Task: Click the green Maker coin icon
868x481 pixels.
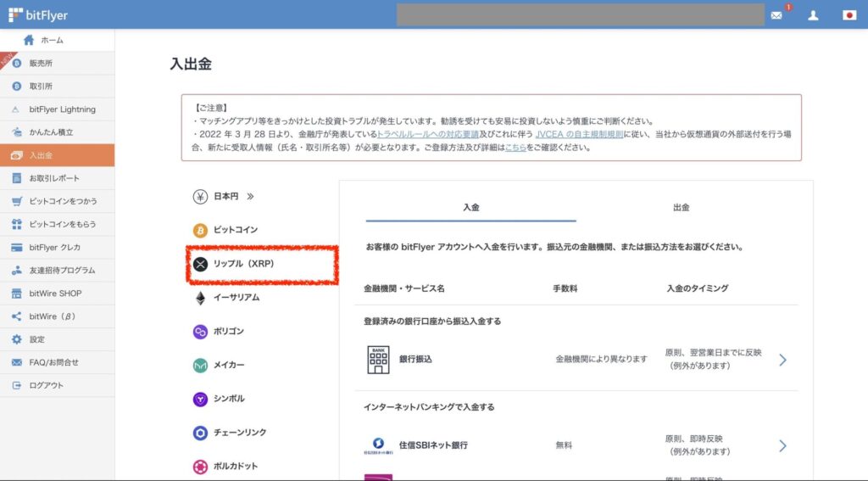Action: click(x=200, y=365)
